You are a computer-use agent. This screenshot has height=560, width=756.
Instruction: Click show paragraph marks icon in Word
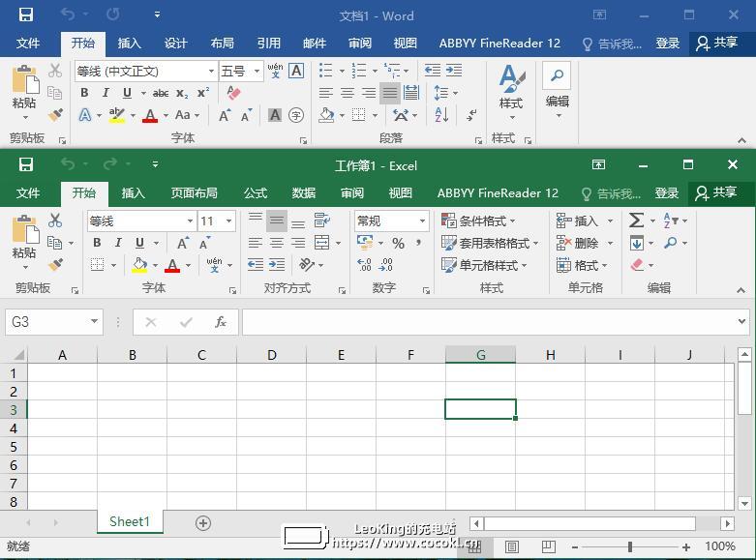coord(471,115)
